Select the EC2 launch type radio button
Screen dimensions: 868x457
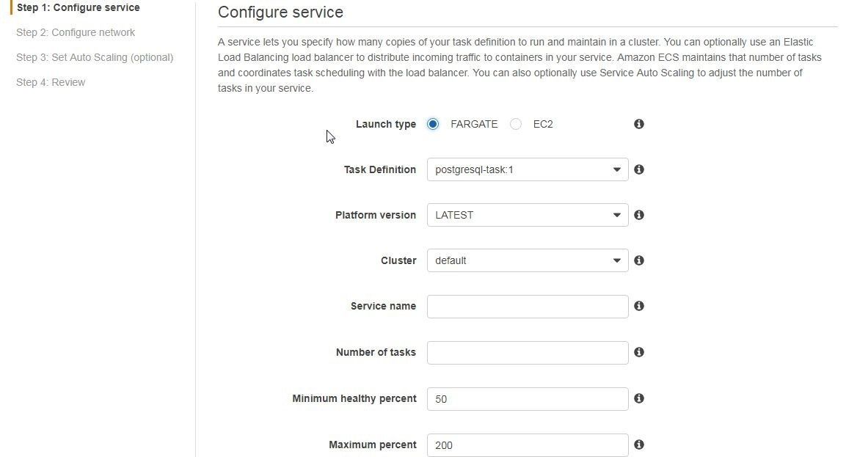click(x=515, y=124)
